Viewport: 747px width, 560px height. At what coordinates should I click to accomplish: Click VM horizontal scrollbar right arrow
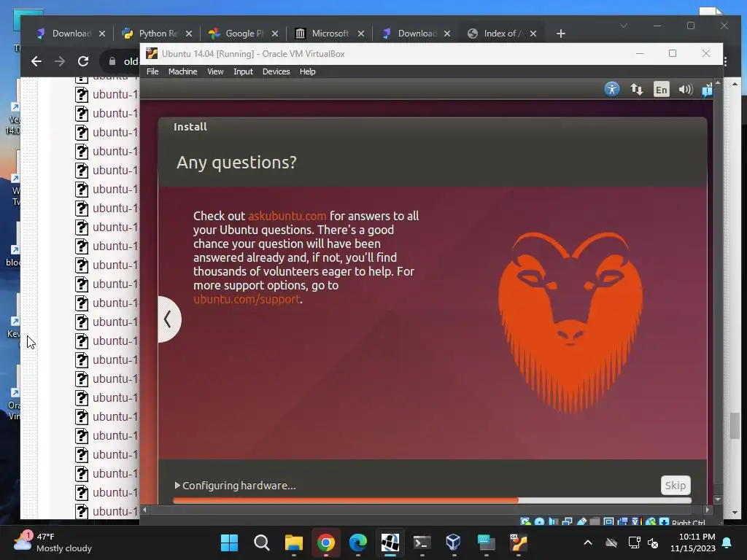tap(708, 510)
